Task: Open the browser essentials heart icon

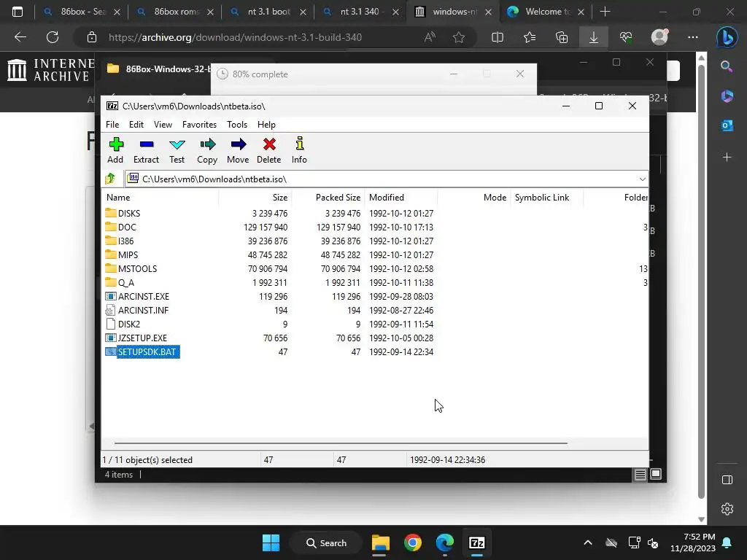Action: 626,37
